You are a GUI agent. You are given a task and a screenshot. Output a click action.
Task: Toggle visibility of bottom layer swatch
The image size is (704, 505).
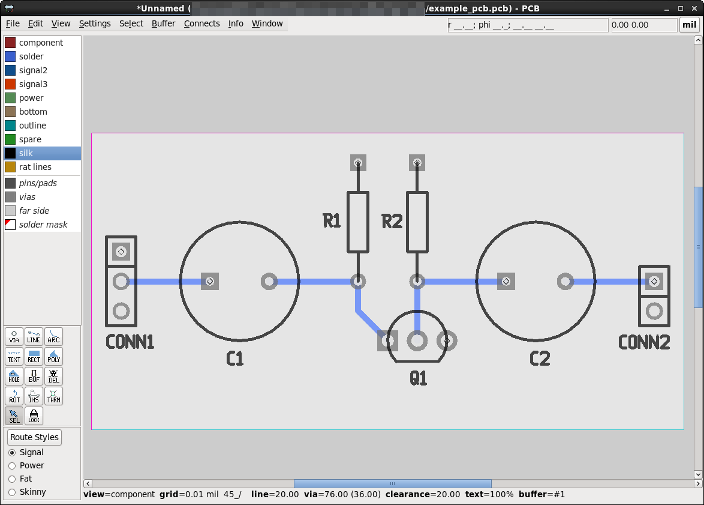(10, 112)
